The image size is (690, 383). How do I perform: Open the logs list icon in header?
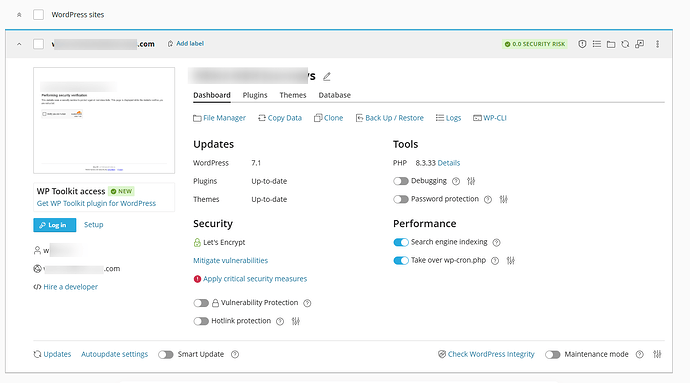597,44
